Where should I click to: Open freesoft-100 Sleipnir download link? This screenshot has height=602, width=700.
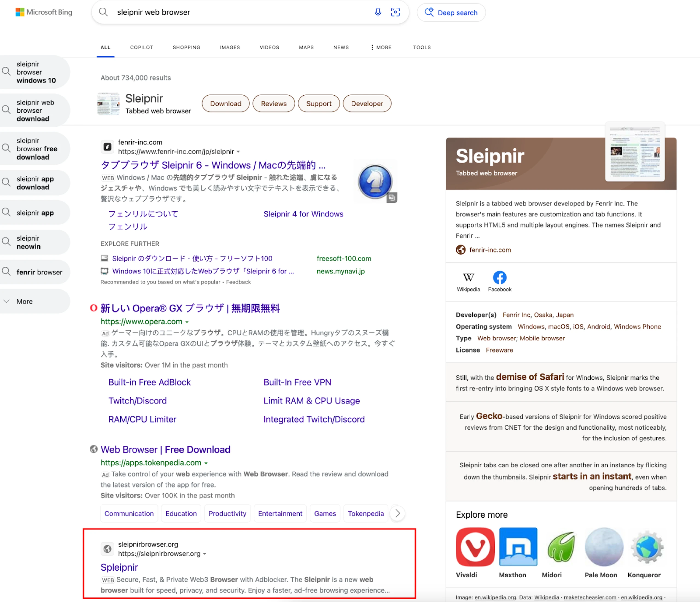pos(192,259)
